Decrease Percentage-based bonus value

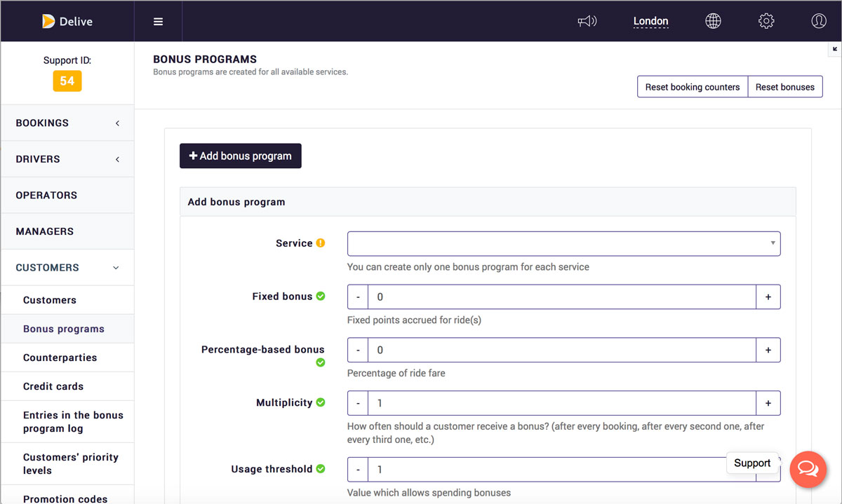pyautogui.click(x=358, y=350)
